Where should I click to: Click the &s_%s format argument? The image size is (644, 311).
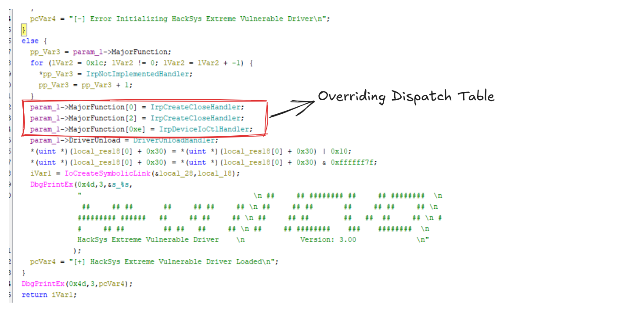tap(118, 184)
